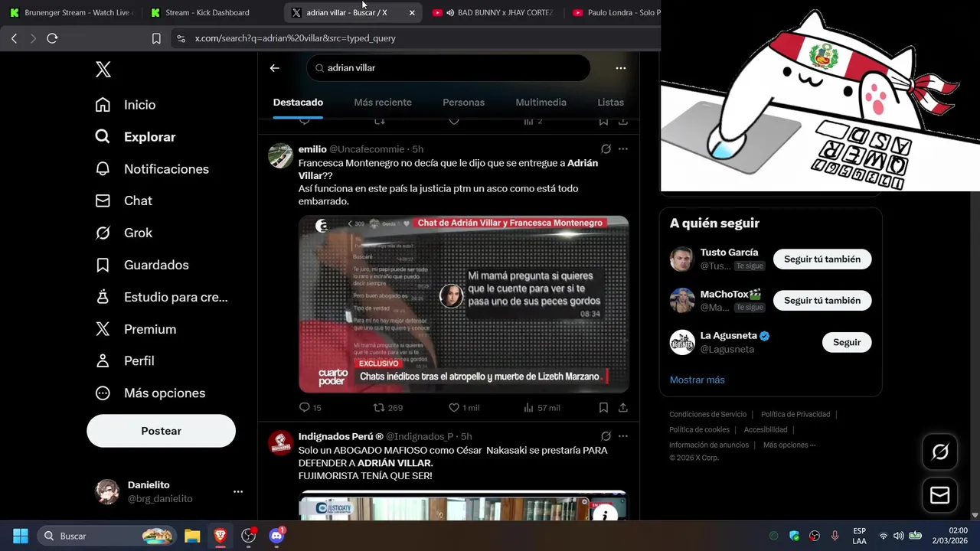
Task: Open more options on emilio's post
Action: (x=623, y=149)
